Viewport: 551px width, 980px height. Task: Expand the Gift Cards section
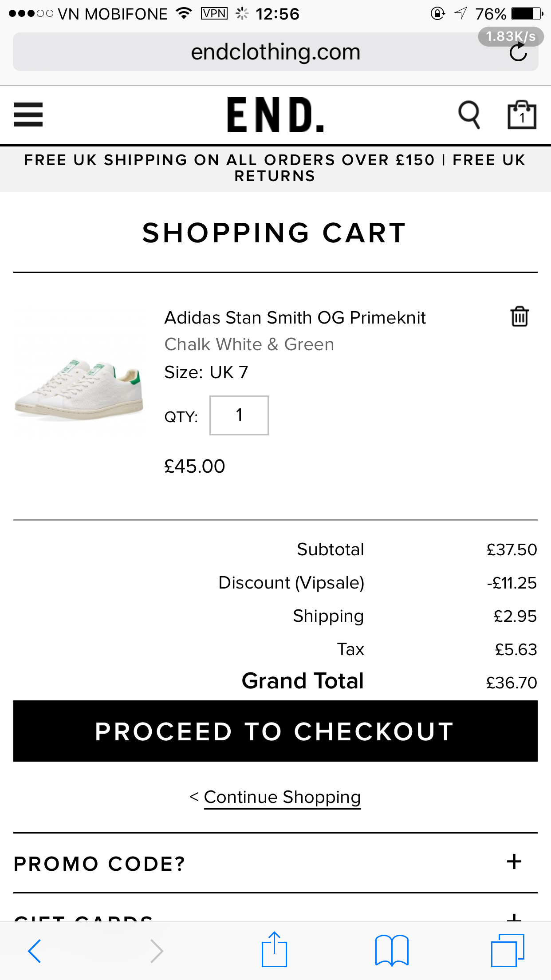coord(514,916)
